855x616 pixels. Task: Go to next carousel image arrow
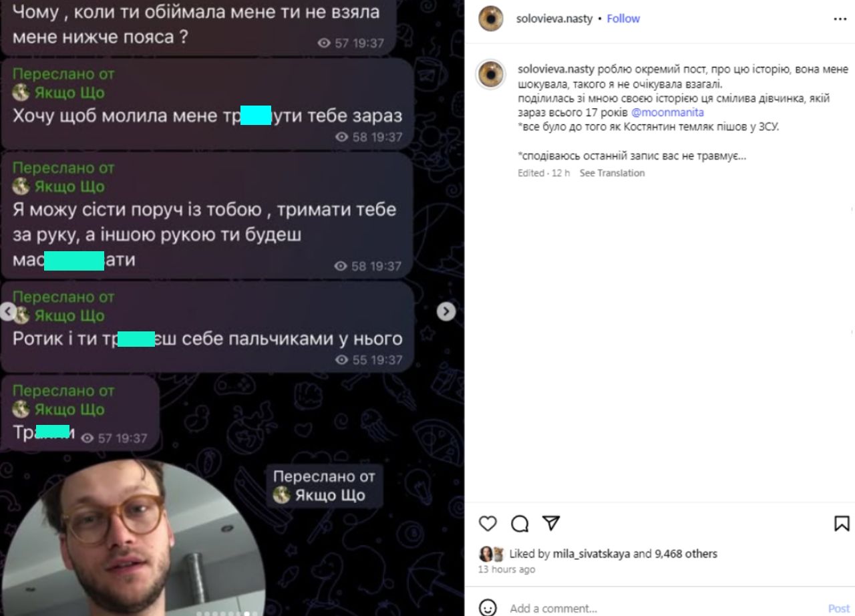(x=446, y=311)
